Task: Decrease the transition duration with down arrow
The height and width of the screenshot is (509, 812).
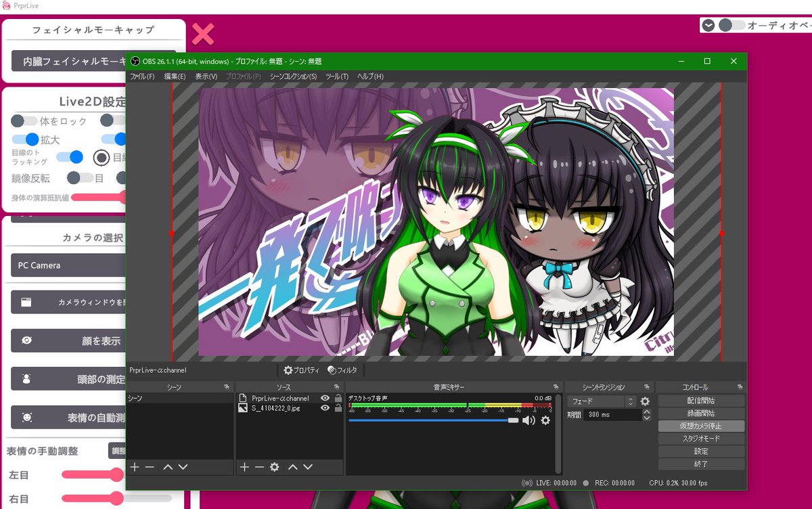Action: click(646, 418)
